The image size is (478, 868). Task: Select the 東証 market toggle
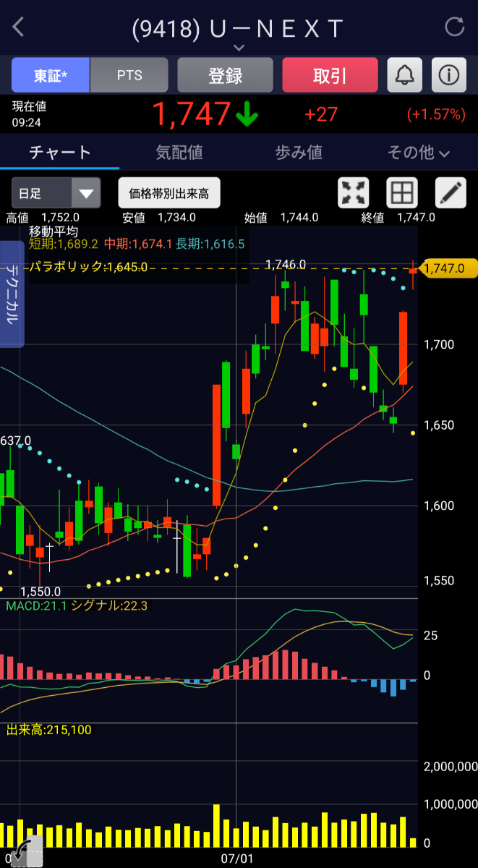pyautogui.click(x=51, y=75)
